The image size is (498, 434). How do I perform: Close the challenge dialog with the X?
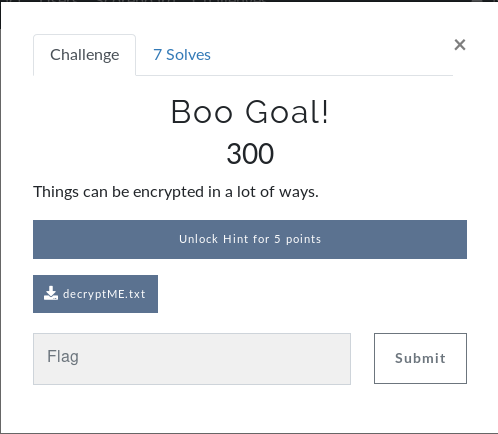click(x=460, y=44)
